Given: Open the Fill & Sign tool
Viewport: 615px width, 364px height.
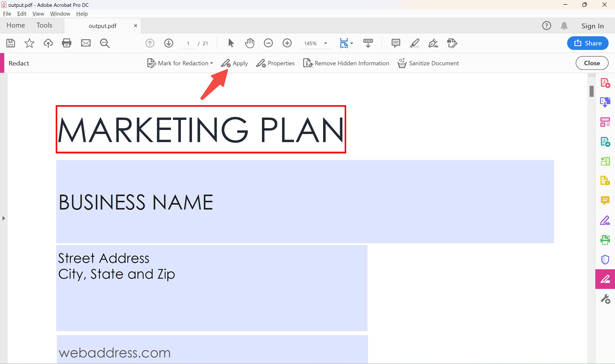Looking at the screenshot, I should point(605,220).
